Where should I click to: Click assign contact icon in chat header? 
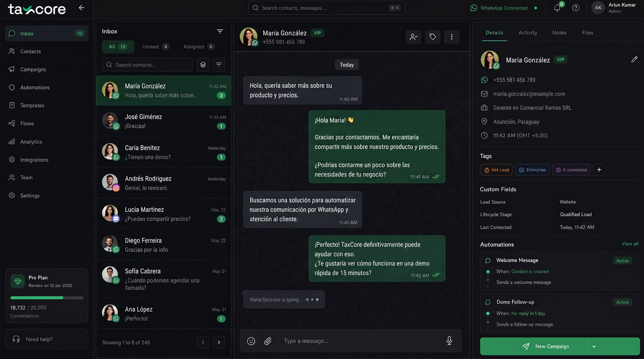(x=413, y=37)
